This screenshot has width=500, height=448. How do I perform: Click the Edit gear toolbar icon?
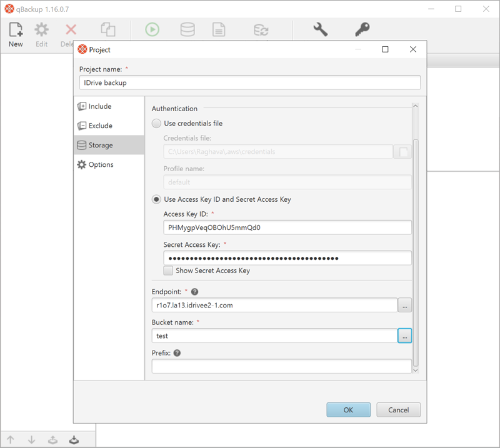[x=41, y=29]
